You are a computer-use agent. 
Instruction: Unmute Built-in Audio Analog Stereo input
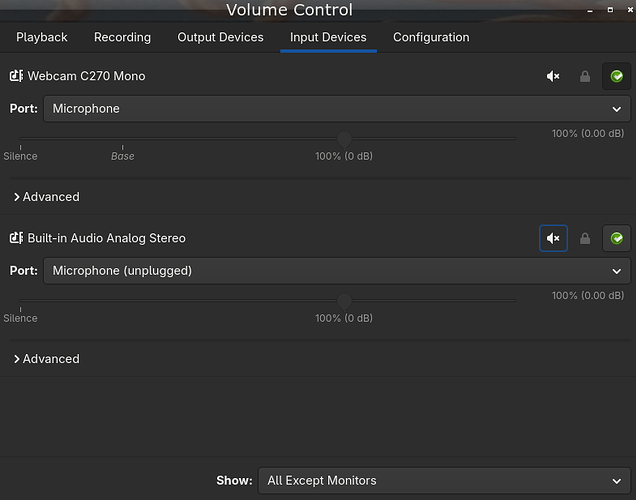pos(553,239)
